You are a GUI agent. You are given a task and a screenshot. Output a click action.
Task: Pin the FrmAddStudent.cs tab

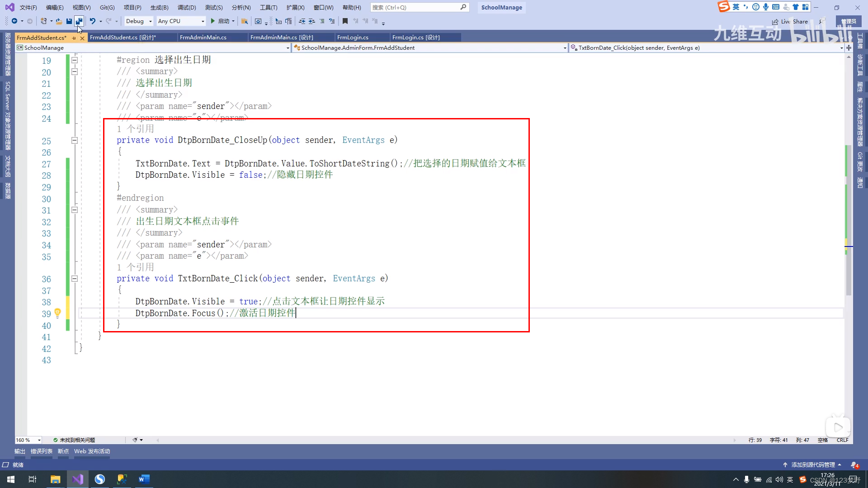[x=74, y=38]
